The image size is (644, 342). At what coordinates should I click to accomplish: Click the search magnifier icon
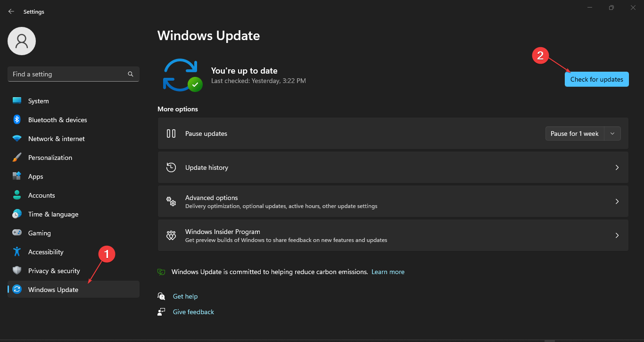point(131,74)
